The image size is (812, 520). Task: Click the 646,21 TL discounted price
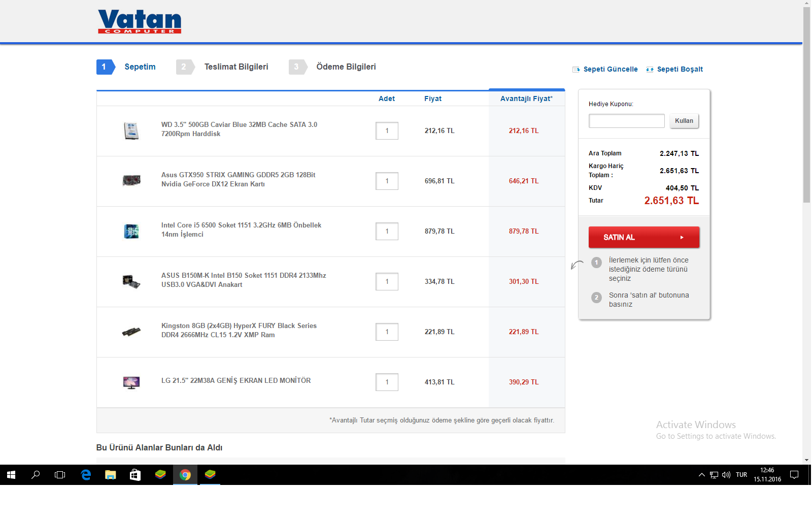pos(524,181)
